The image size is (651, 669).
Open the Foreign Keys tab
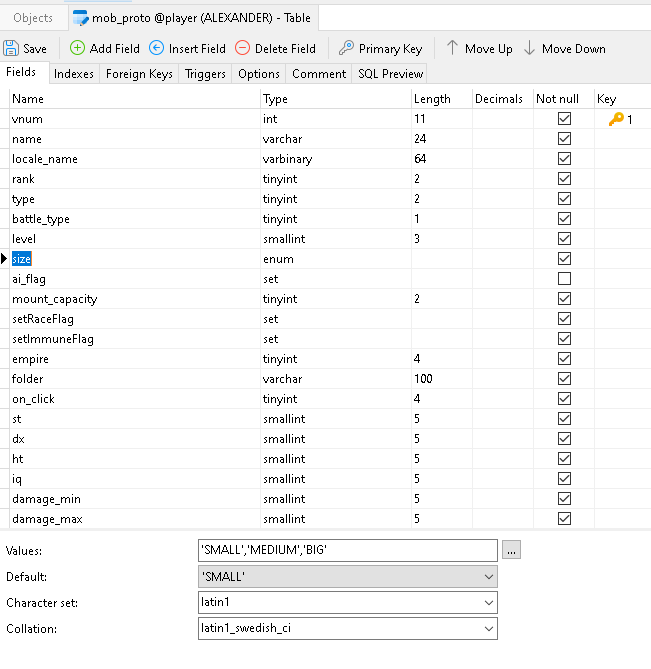[x=139, y=74]
